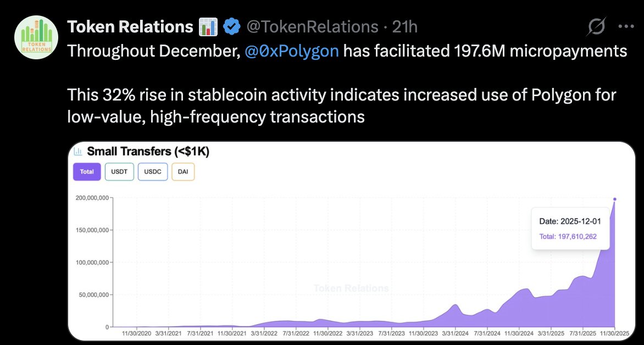This screenshot has height=345, width=644.
Task: Click the Small Transfers (<$1K) chart title
Action: pos(148,151)
